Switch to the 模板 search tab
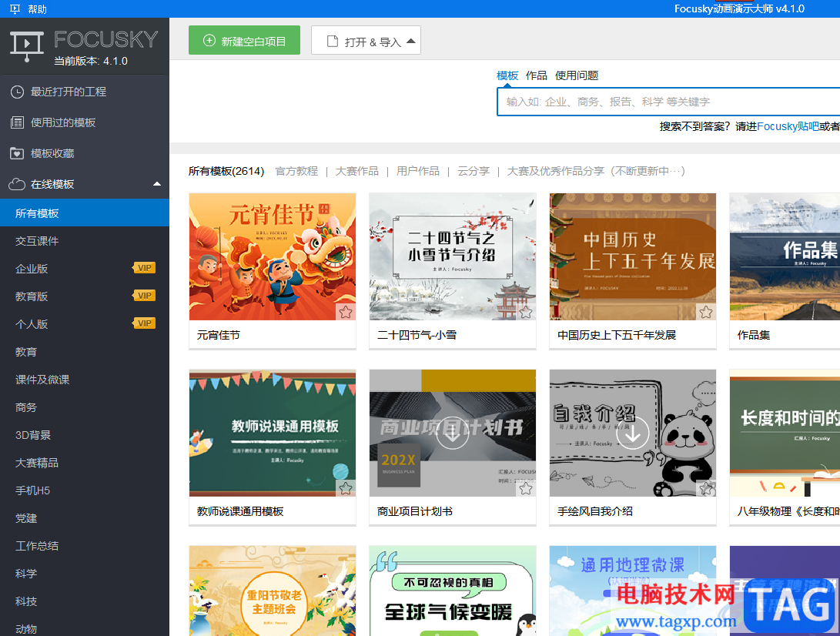Viewport: 840px width, 636px height. [x=507, y=75]
